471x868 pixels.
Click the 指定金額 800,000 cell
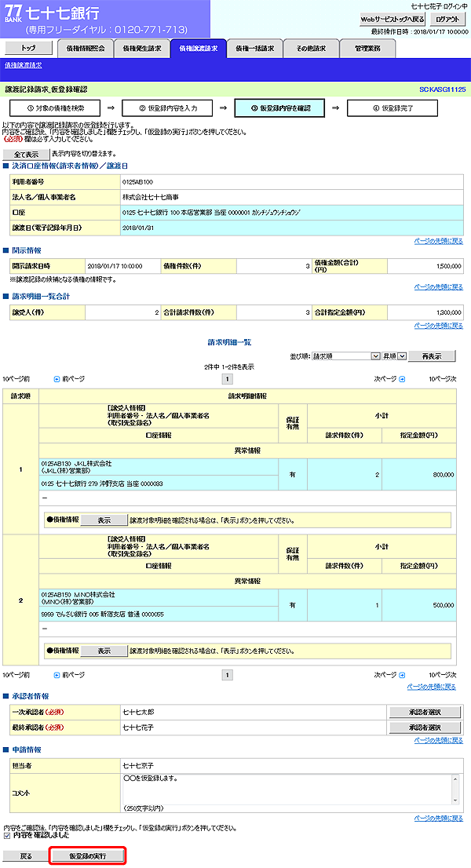pyautogui.click(x=419, y=474)
